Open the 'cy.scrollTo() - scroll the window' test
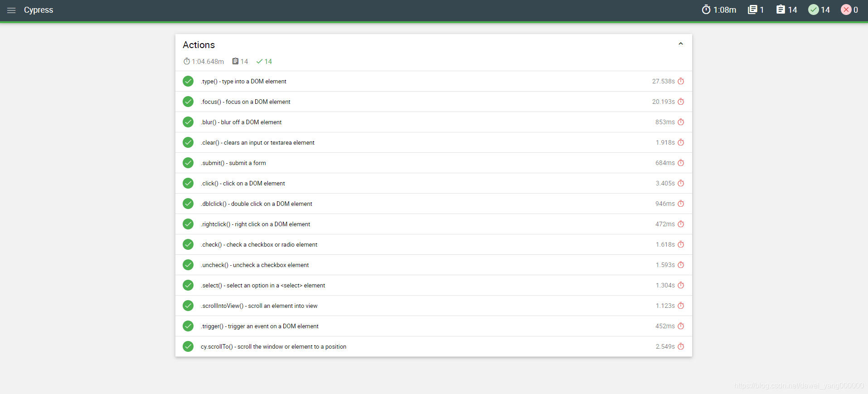Screen dimensions: 868x394 click(x=434, y=346)
